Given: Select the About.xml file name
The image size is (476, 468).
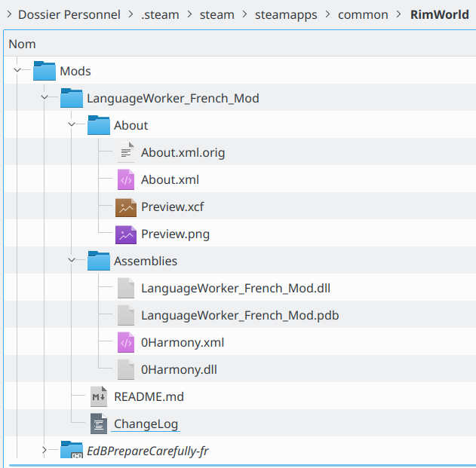Looking at the screenshot, I should coord(170,180).
